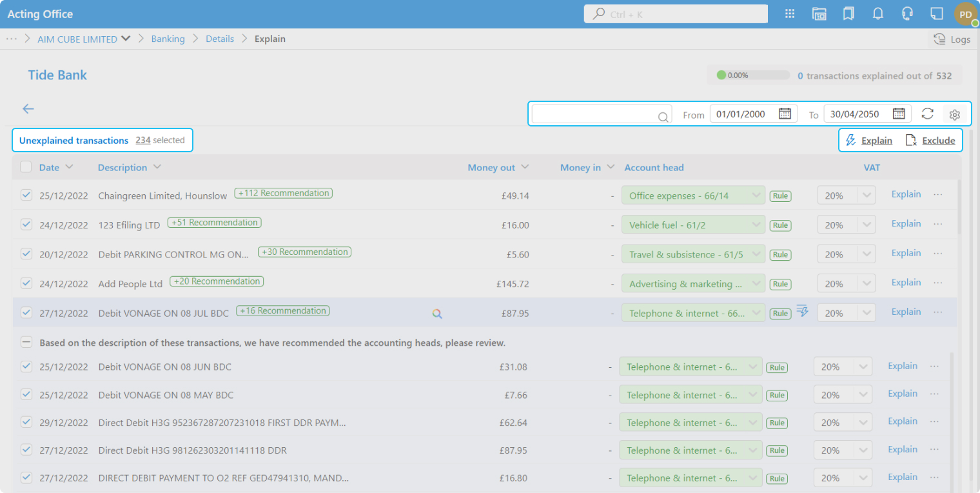Uncheck the Chaingreen Limited transaction checkbox
This screenshot has width=980, height=493.
pyautogui.click(x=26, y=195)
